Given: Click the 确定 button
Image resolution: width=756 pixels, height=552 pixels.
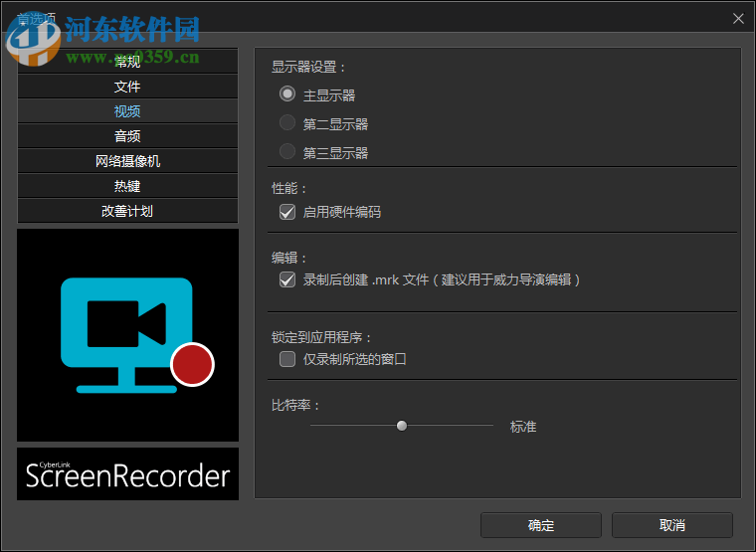Looking at the screenshot, I should 541,525.
